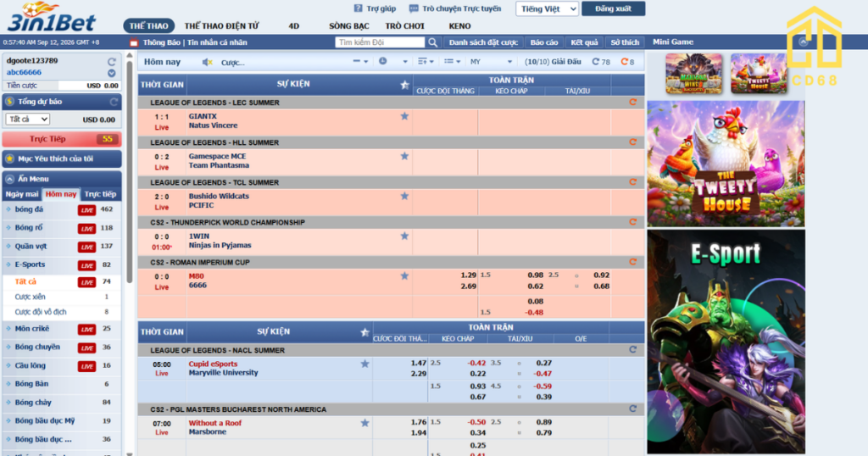Open the SÒNG BẠC menu
The height and width of the screenshot is (456, 868).
[348, 26]
